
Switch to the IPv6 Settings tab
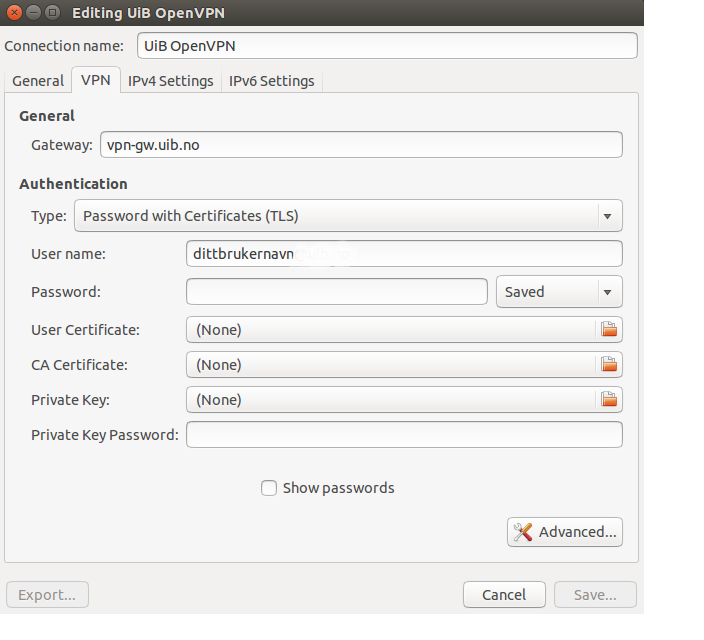click(271, 81)
